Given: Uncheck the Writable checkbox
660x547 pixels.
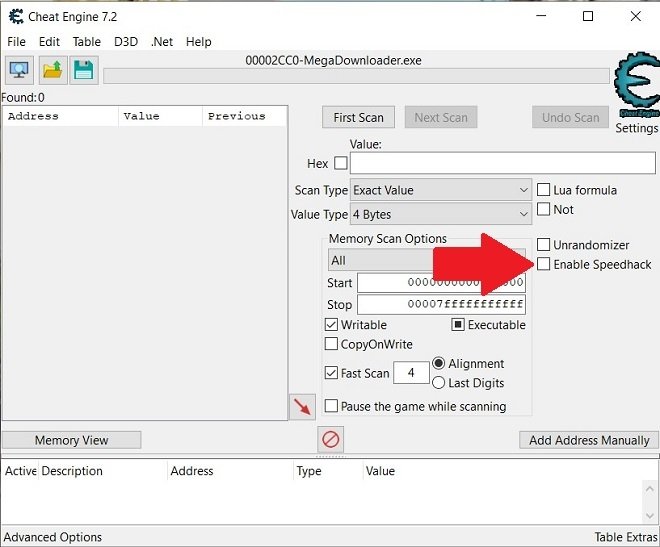Looking at the screenshot, I should pos(331,325).
